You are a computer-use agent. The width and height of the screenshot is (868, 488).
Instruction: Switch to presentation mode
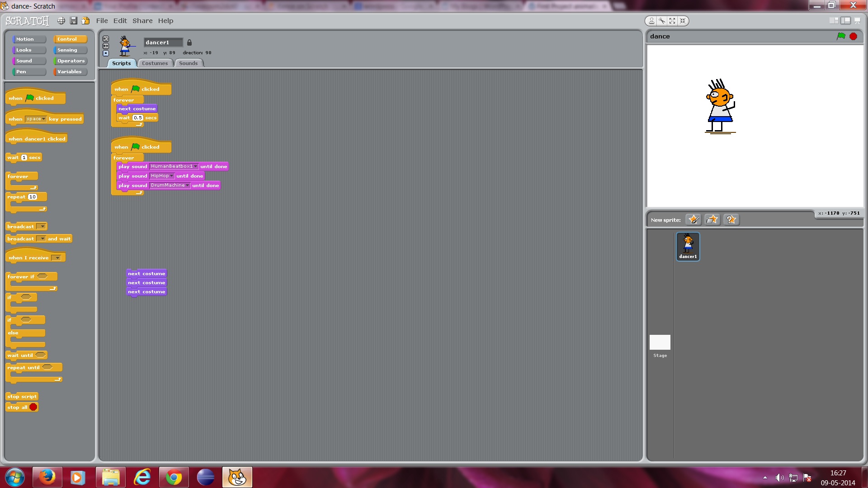[857, 21]
